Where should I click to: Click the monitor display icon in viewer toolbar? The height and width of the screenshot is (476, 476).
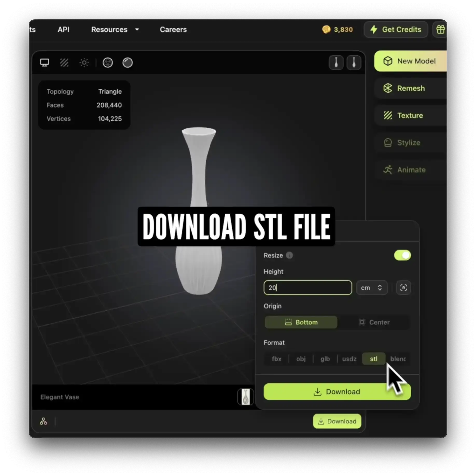[44, 62]
